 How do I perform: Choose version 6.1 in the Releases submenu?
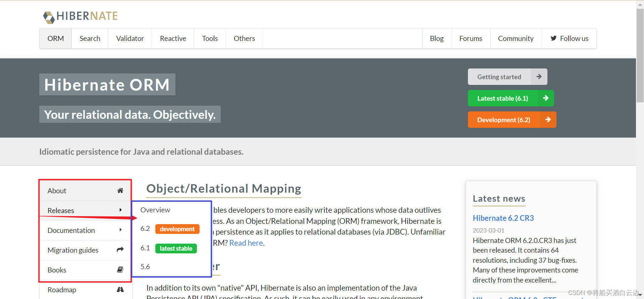(x=145, y=248)
